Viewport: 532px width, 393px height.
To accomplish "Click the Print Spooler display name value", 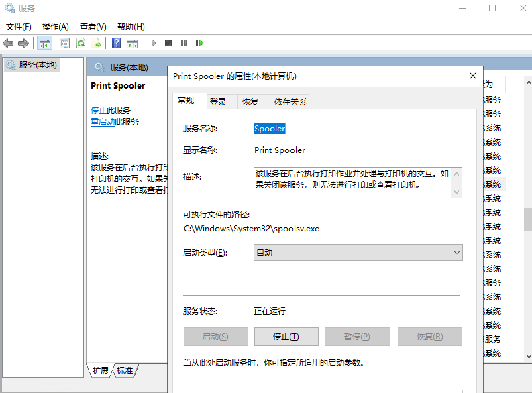I will point(280,150).
